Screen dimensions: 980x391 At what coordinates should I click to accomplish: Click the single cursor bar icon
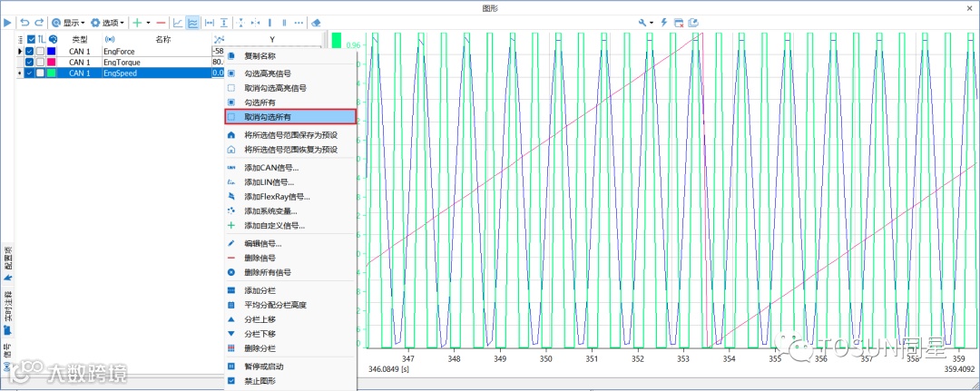(x=270, y=23)
